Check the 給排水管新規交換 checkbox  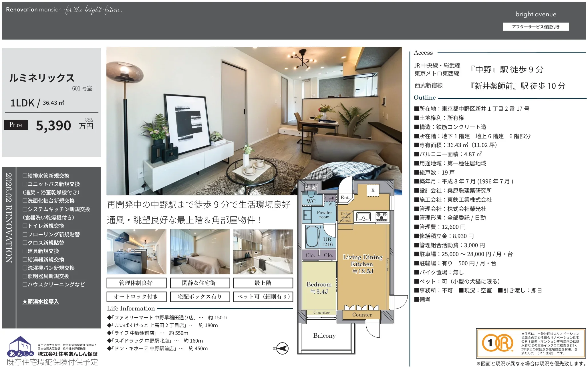25,176
